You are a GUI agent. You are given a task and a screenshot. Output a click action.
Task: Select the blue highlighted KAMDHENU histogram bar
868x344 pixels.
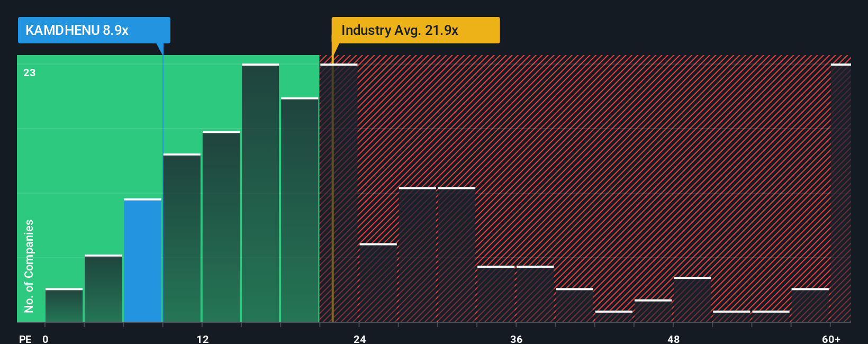(x=142, y=260)
